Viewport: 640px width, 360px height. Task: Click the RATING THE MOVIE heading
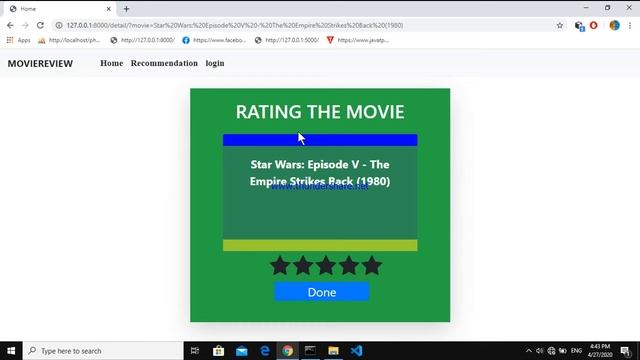(x=320, y=112)
